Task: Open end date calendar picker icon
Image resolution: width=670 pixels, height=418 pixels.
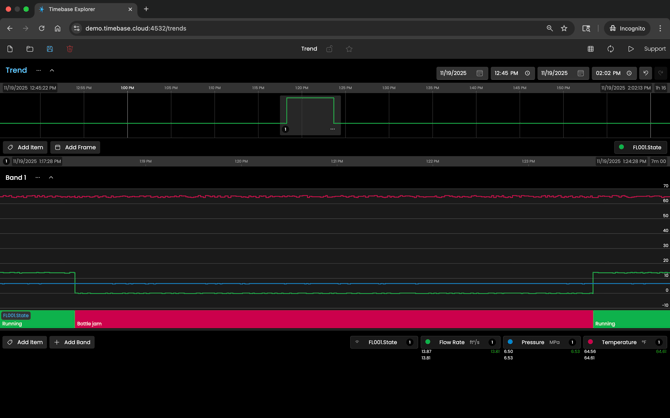Action: click(580, 73)
